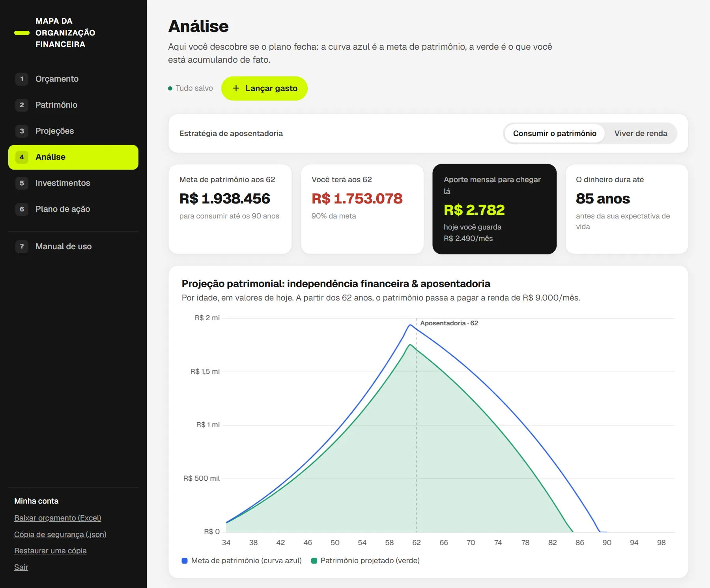Click the MAPA DA ORGANIZAÇÃO FINANCEIRA title
This screenshot has height=588, width=710.
[65, 33]
